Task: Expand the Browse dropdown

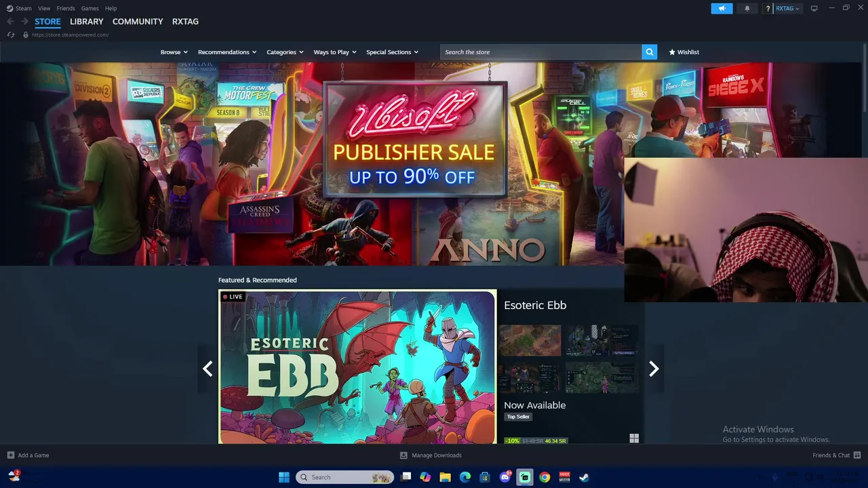Action: click(x=174, y=52)
